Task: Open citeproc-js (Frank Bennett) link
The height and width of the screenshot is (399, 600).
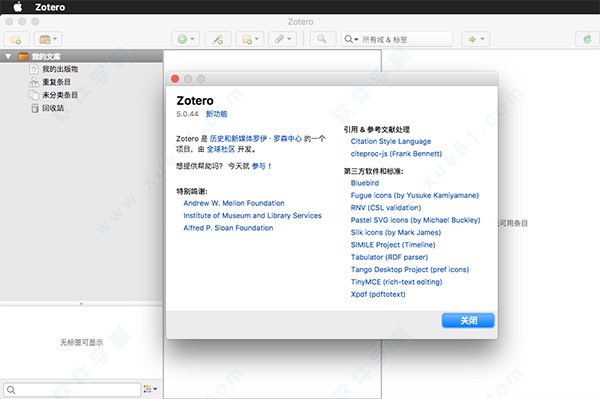Action: click(396, 153)
